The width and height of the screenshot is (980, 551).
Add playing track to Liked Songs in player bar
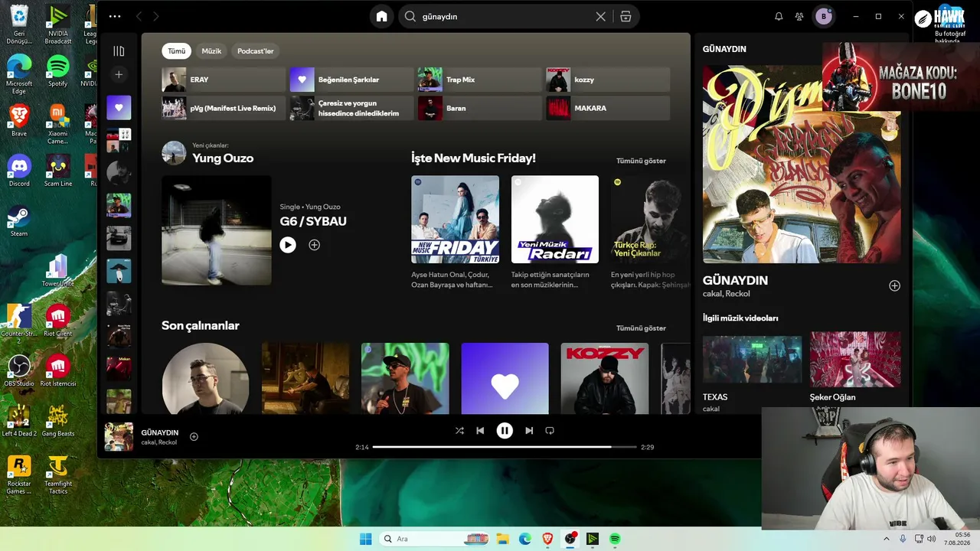[194, 437]
